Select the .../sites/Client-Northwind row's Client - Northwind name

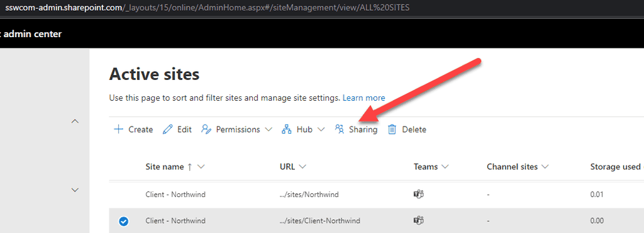175,220
